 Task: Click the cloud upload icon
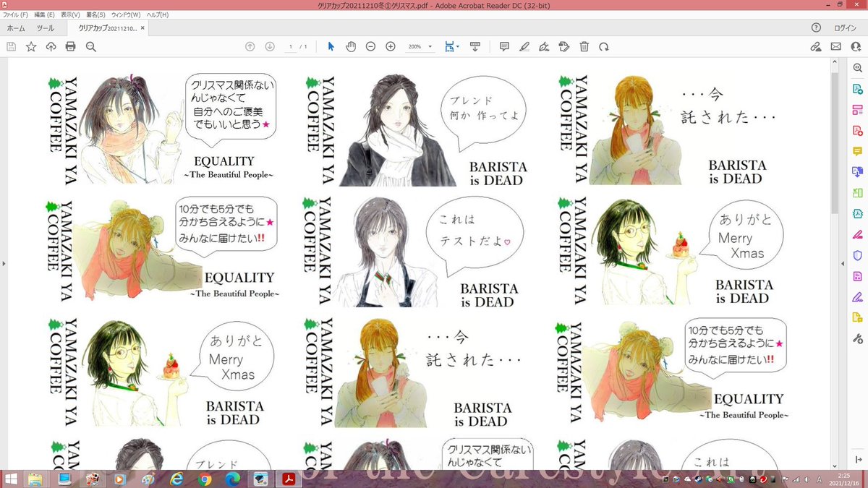tap(51, 46)
